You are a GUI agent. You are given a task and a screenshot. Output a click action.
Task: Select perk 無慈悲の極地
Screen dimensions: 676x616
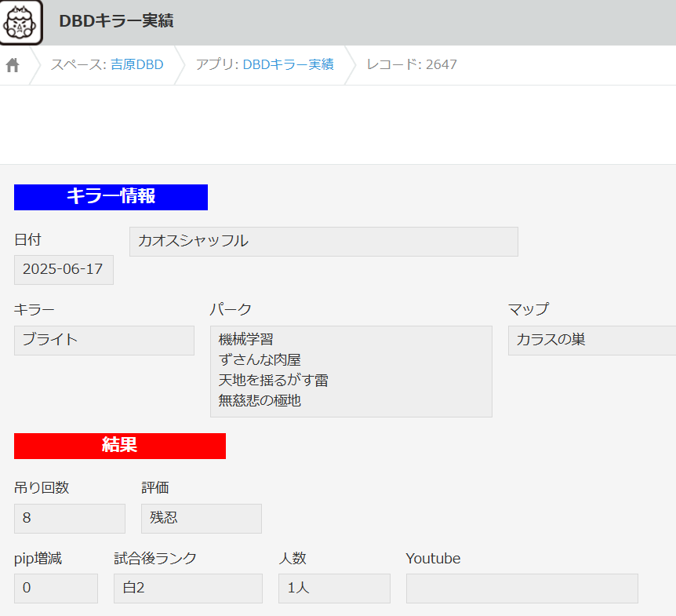[260, 400]
